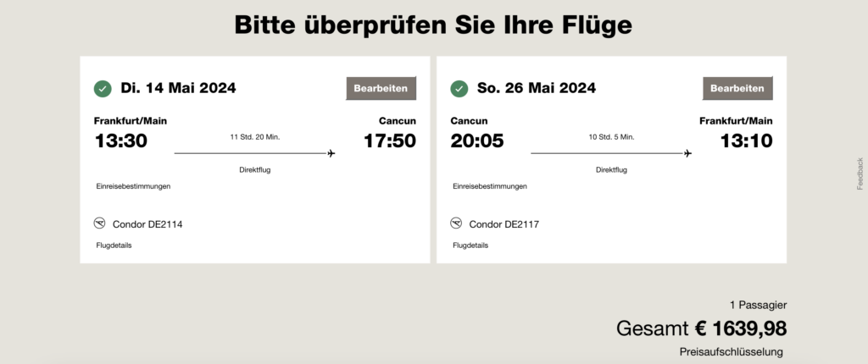Viewport: 868px width, 364px height.
Task: Click the 20:05 Cancun departure time
Action: pyautogui.click(x=477, y=141)
